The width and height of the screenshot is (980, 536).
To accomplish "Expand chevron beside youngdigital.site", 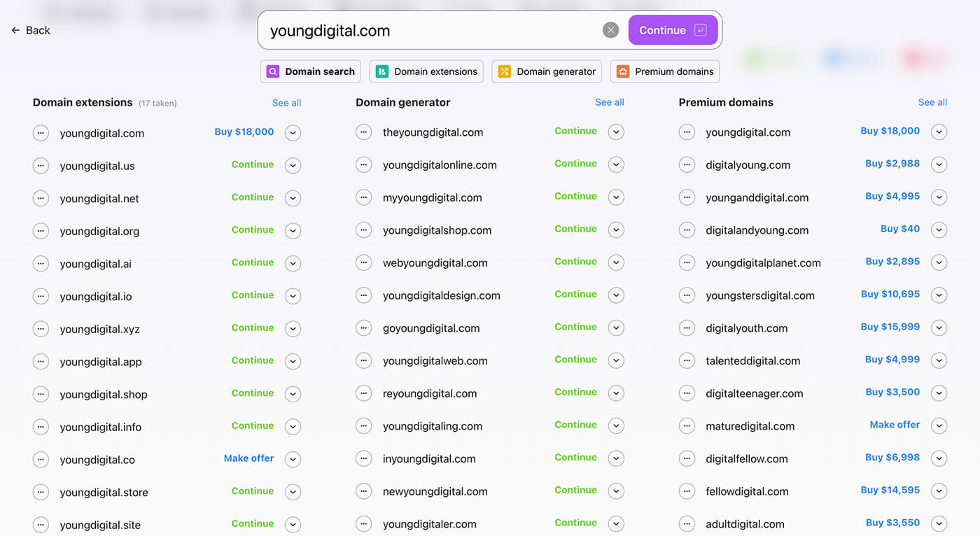I will 293,525.
